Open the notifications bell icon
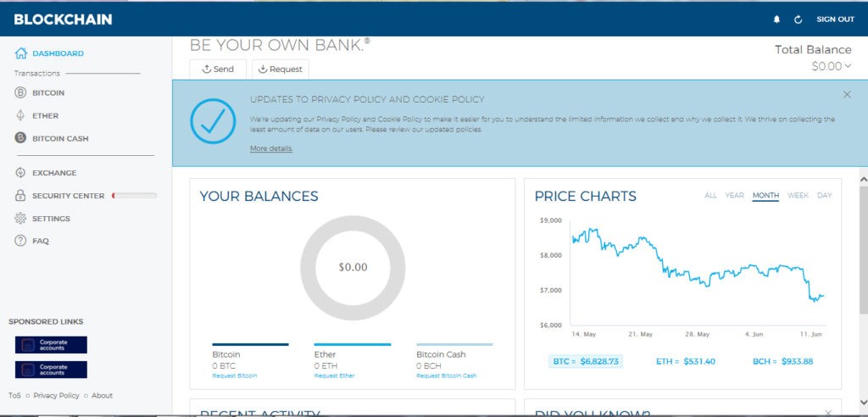This screenshot has width=868, height=417. [x=776, y=19]
